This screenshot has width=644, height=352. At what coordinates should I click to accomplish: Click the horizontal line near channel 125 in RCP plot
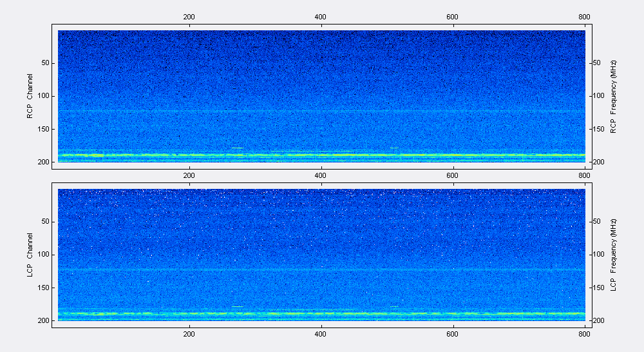click(x=321, y=111)
